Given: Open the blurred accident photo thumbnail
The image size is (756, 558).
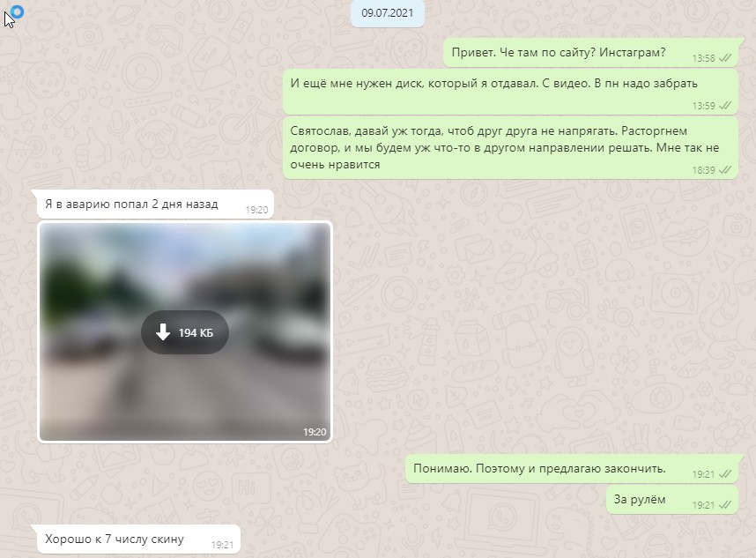Looking at the screenshot, I should (185, 331).
